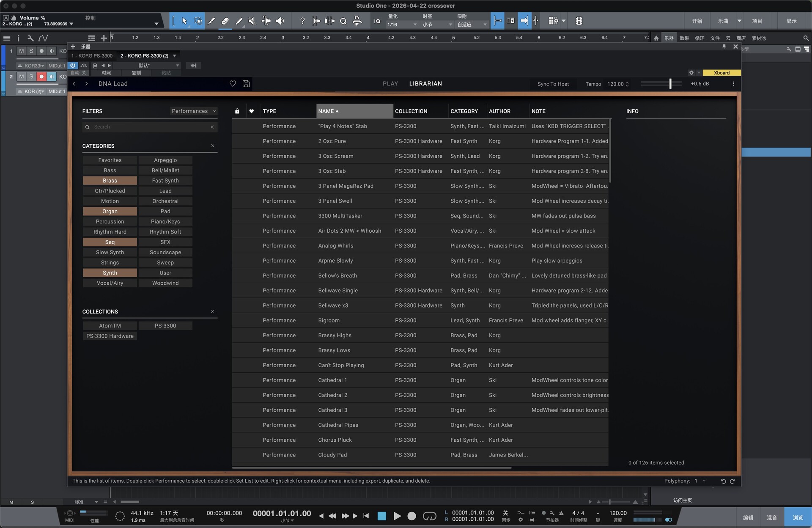The image size is (812, 528).
Task: Select the Arrow tool in toolbar
Action: pos(184,21)
